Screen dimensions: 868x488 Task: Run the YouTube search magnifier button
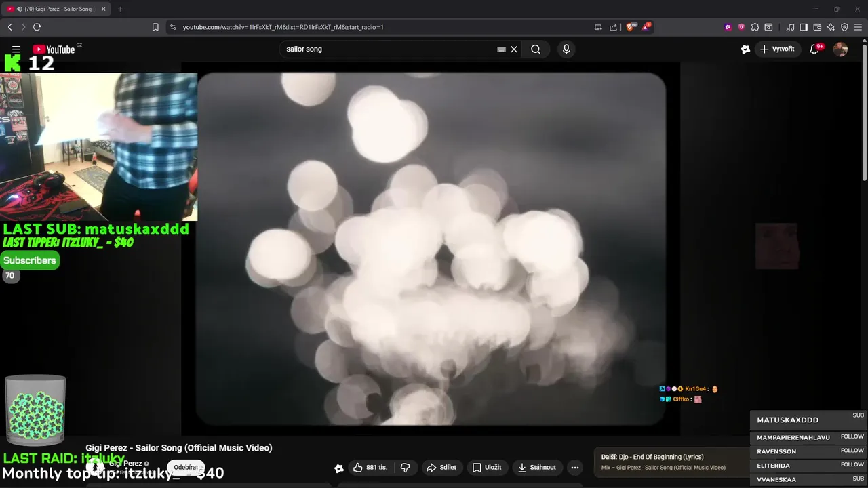pos(536,49)
